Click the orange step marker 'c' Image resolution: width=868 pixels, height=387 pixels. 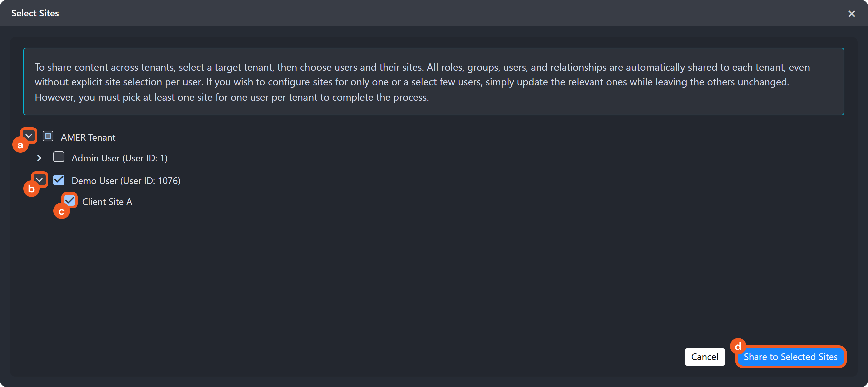coord(61,211)
